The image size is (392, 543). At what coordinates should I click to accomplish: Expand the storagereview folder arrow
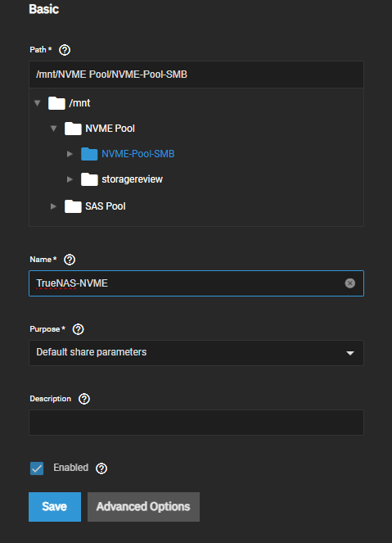point(70,179)
